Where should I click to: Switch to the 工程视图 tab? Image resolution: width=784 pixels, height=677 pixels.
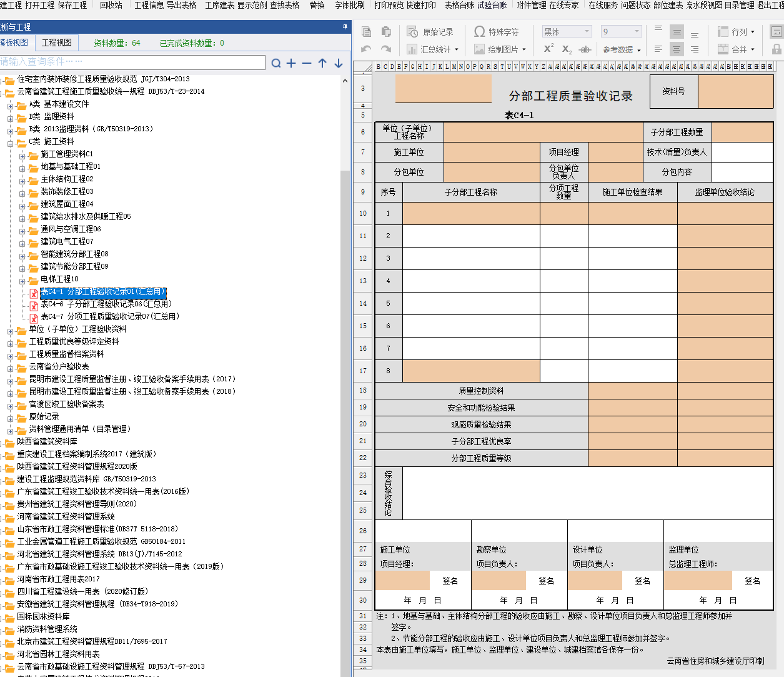point(56,43)
